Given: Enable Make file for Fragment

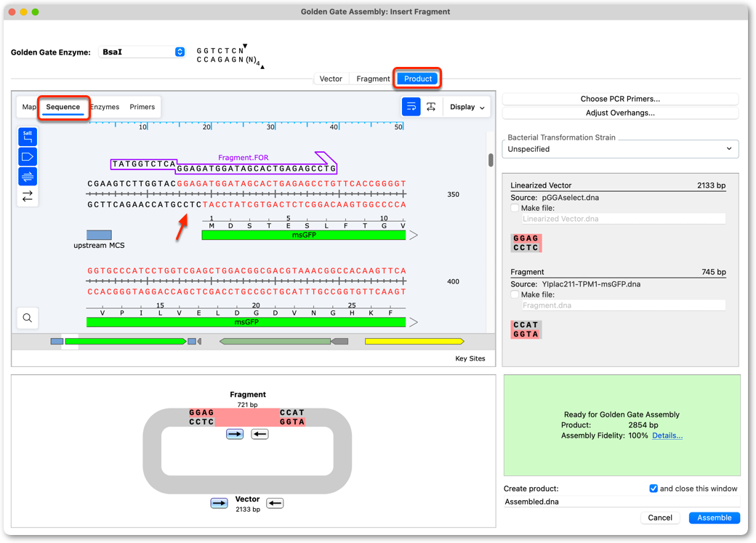Looking at the screenshot, I should [515, 294].
